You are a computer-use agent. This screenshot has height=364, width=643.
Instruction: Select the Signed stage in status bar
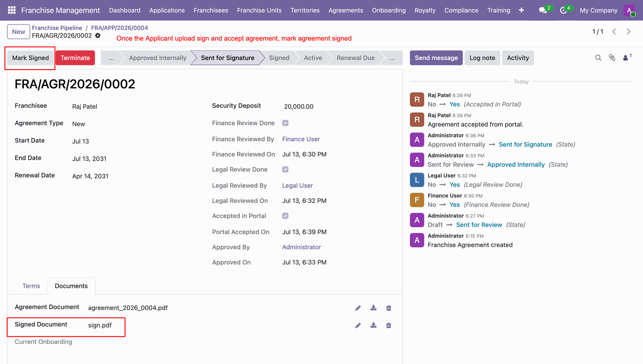279,58
